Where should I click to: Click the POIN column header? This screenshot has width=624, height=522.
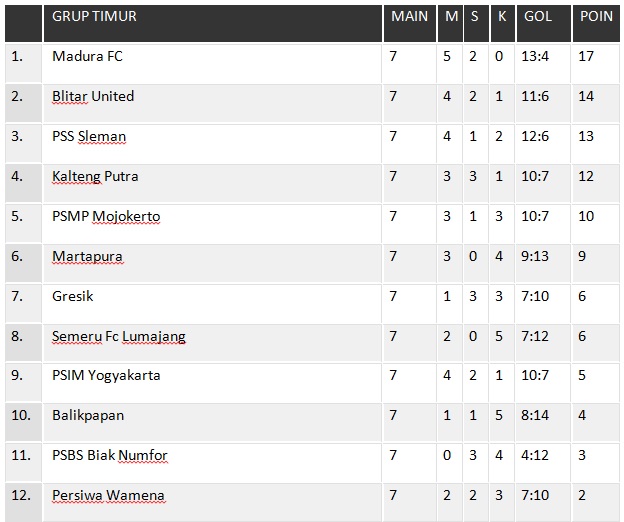[x=596, y=17]
